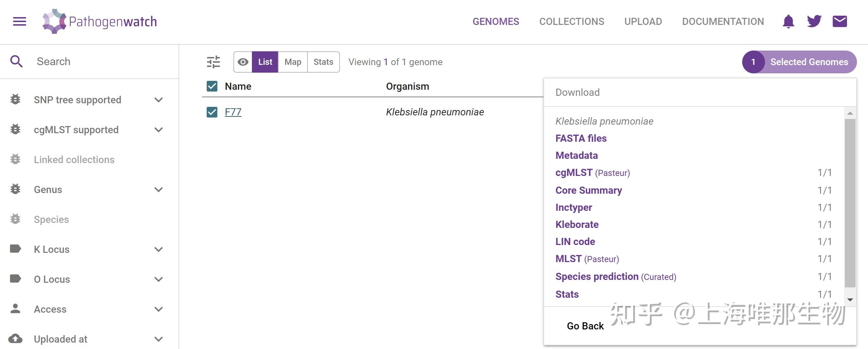Click the mail envelope icon
This screenshot has height=349, width=868.
pyautogui.click(x=839, y=21)
